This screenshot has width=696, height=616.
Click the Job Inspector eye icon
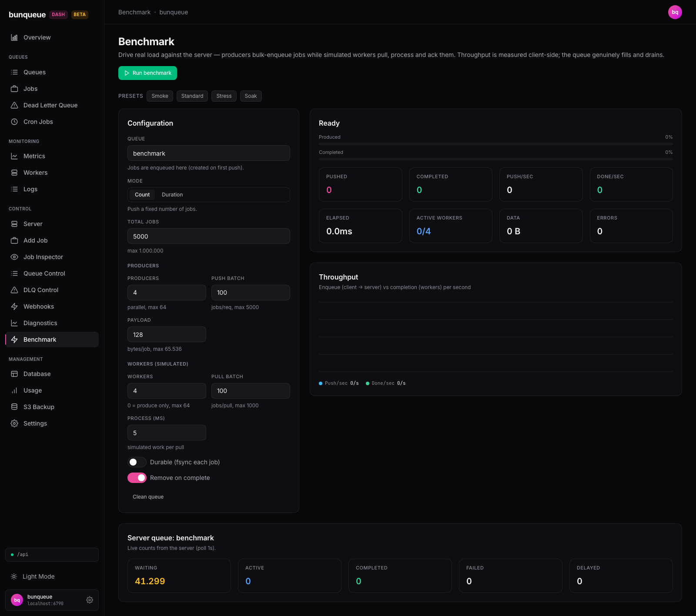14,257
